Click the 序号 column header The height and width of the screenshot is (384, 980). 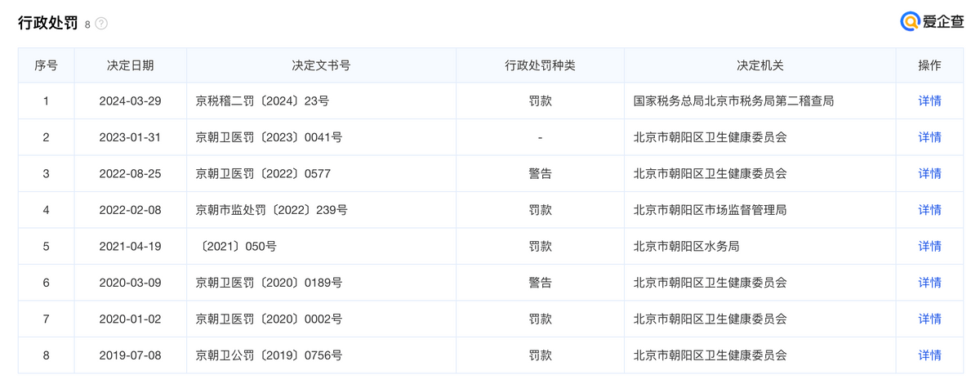tap(46, 65)
